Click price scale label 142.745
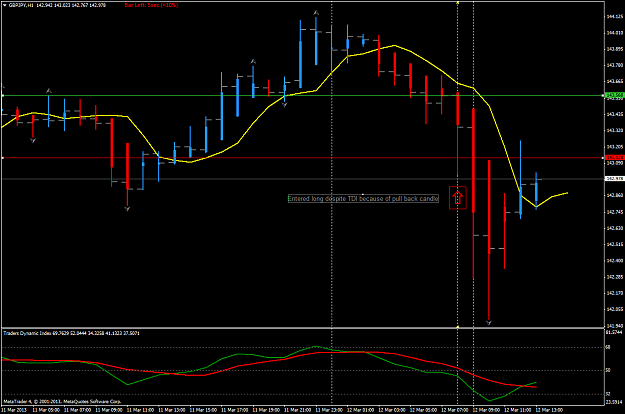This screenshot has width=625, height=414. (615, 212)
